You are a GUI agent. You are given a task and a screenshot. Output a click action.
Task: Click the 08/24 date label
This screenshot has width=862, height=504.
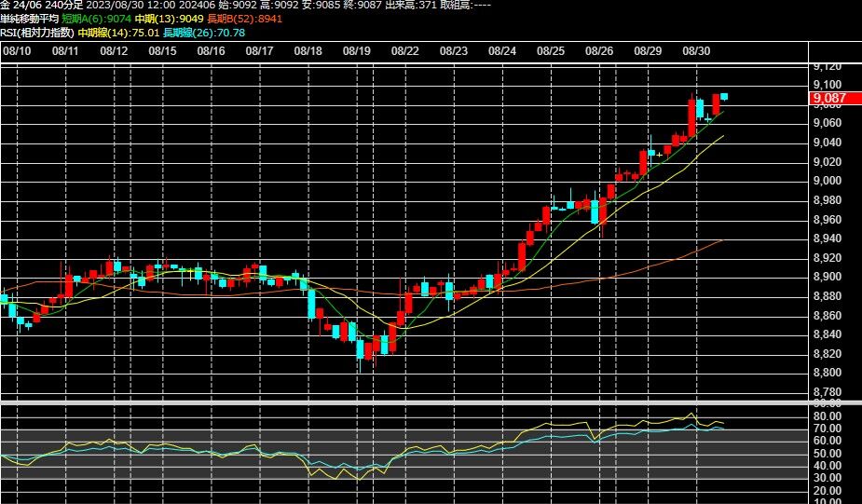502,51
